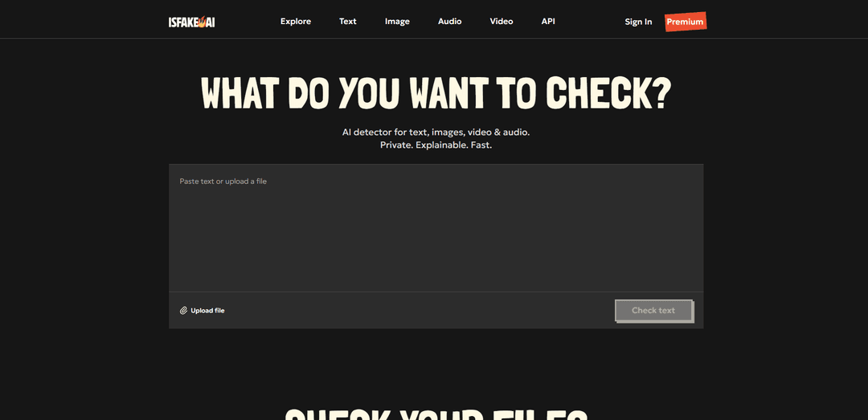Select Video in the top navigation
This screenshot has width=868, height=420.
point(501,22)
